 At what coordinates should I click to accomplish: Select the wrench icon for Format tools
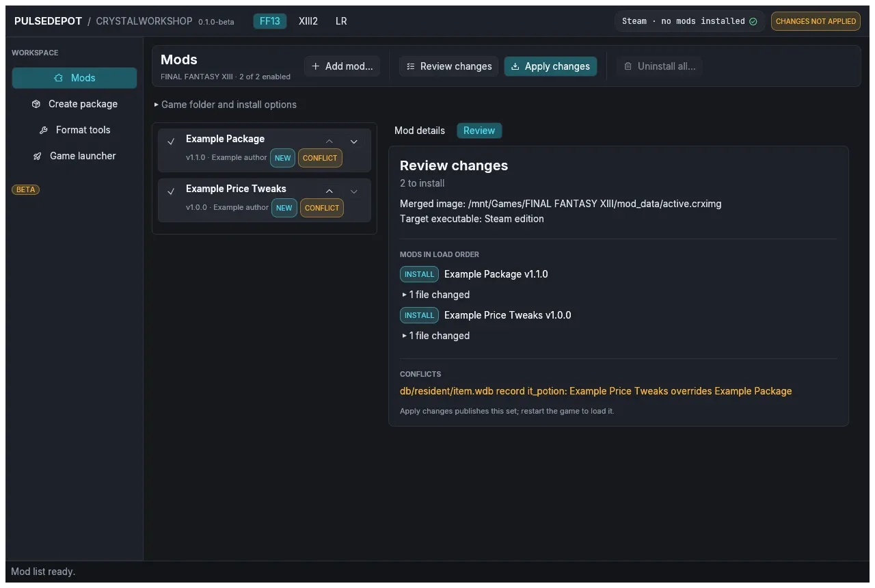[x=44, y=130]
